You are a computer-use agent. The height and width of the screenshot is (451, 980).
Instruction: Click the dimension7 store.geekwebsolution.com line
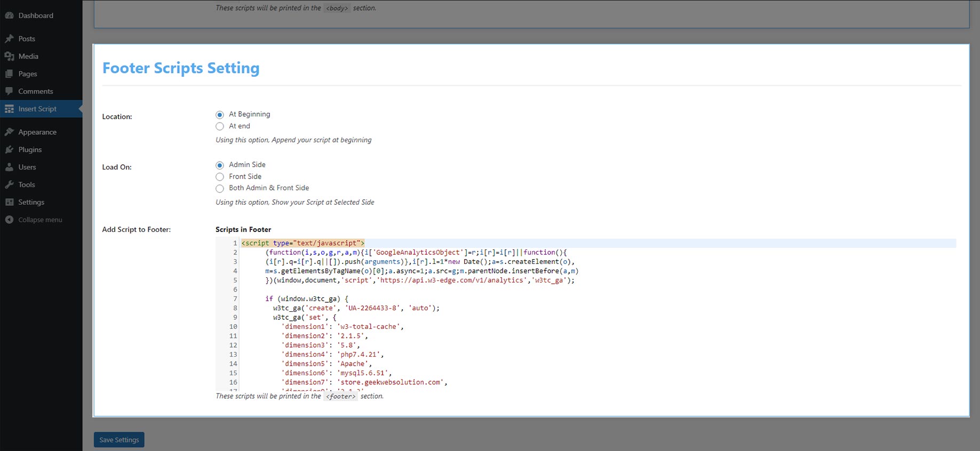pyautogui.click(x=364, y=382)
